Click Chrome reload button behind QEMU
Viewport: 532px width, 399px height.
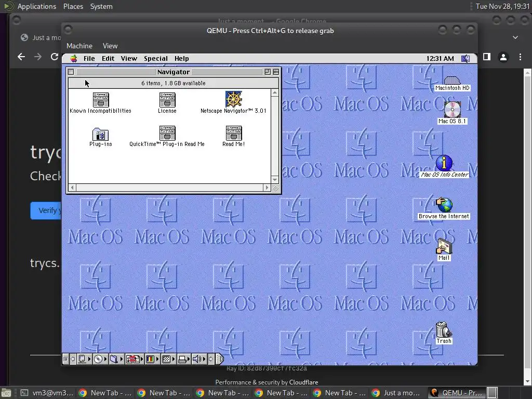click(54, 57)
